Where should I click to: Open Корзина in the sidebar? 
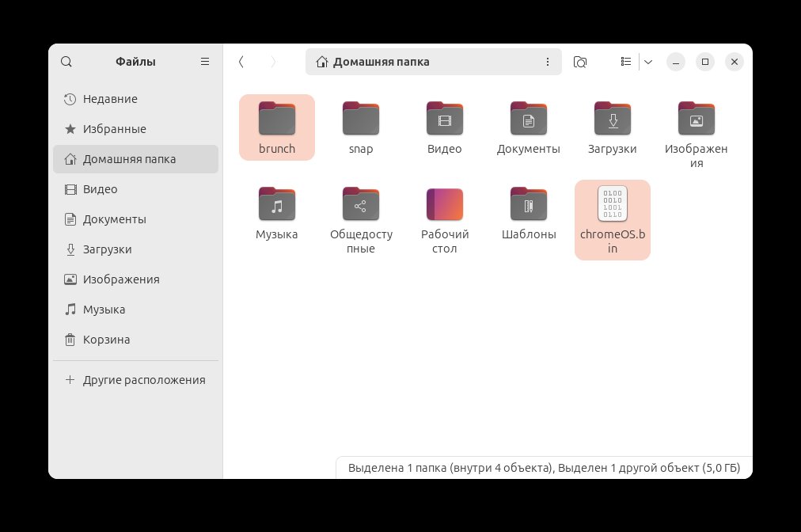pos(106,340)
